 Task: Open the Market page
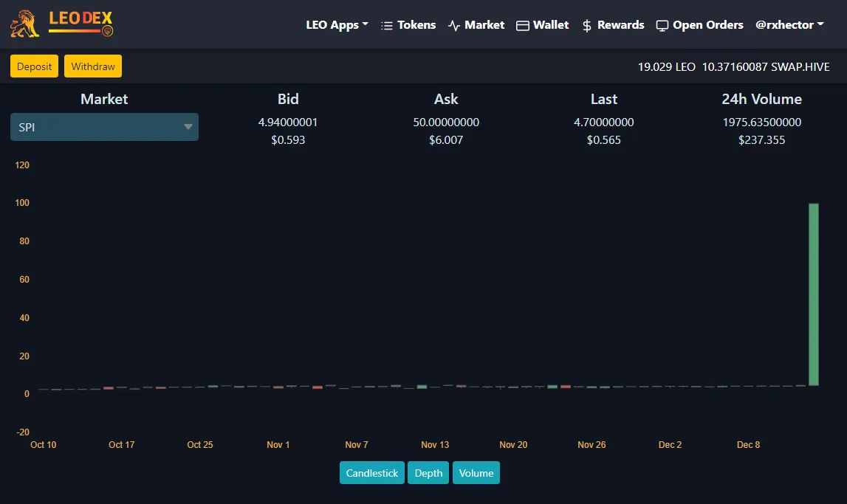pos(484,25)
